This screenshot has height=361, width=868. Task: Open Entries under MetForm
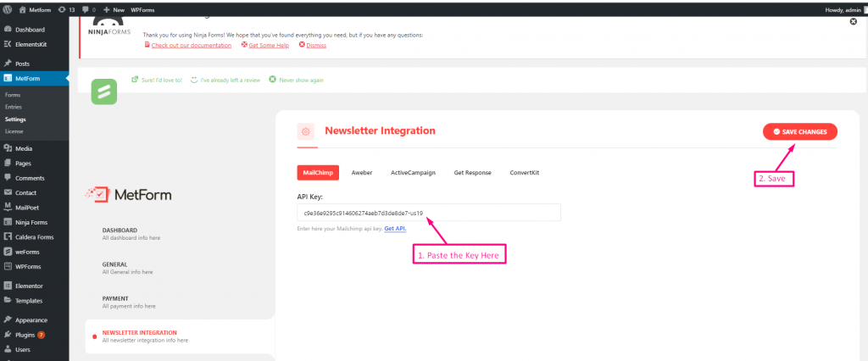(14, 107)
